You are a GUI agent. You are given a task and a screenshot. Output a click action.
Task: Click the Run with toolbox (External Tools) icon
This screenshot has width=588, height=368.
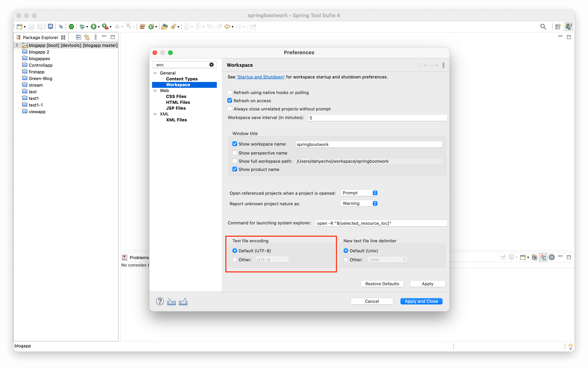point(105,27)
